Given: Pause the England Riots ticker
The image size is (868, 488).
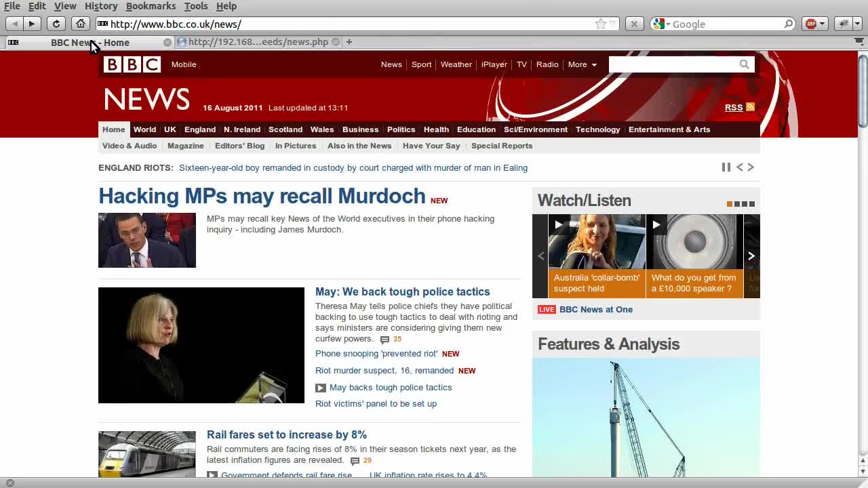Looking at the screenshot, I should click(726, 167).
